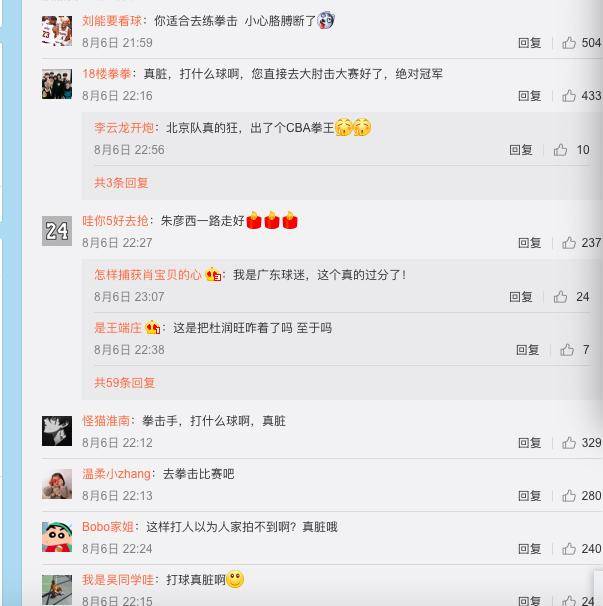Tap thumbs-up on 李云龙开炮's reply
Screen dimensions: 603x606
(x=560, y=150)
